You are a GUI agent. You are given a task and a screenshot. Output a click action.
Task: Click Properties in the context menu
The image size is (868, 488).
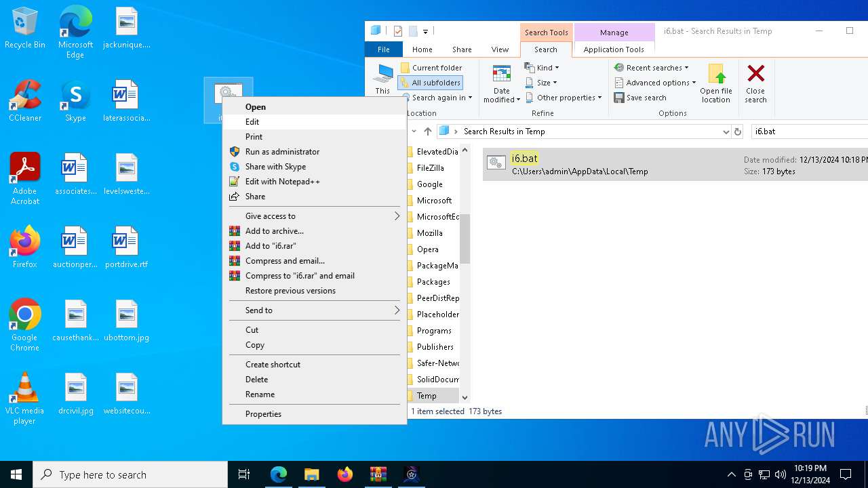tap(315, 414)
